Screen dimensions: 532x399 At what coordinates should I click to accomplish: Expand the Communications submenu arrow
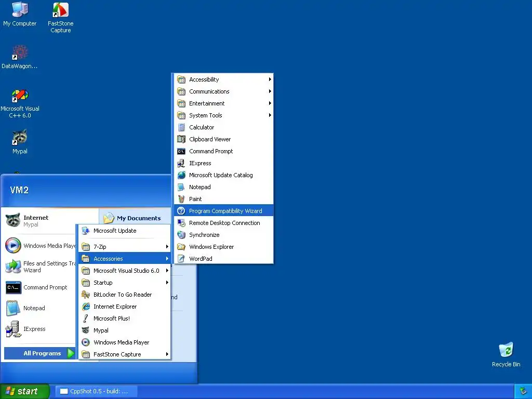point(270,91)
